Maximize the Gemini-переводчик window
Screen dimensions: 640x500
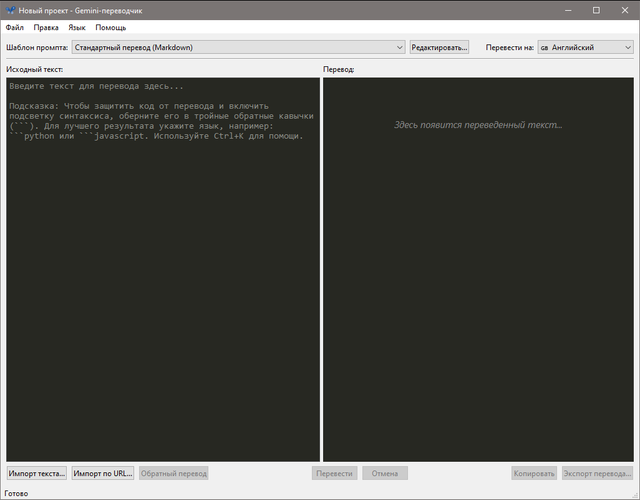click(596, 10)
